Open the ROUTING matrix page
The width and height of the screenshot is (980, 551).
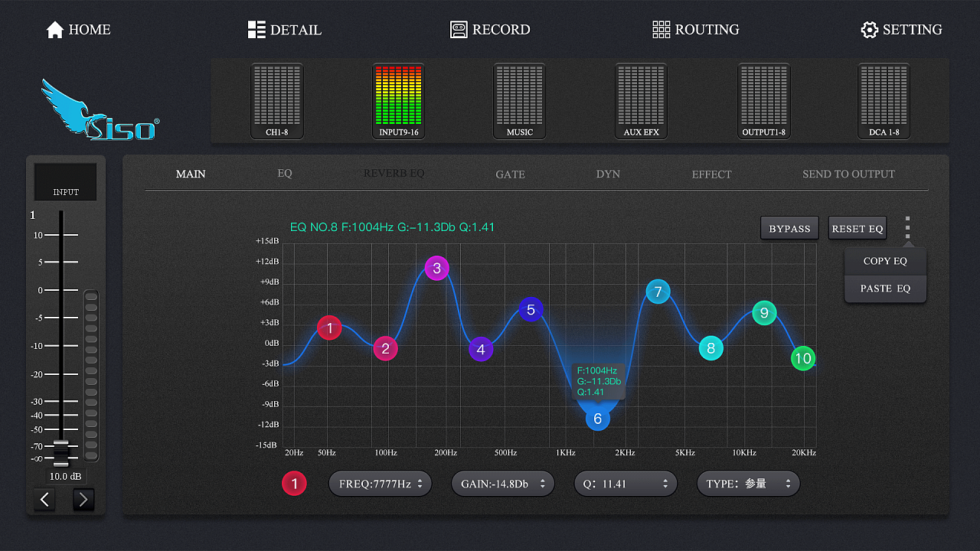pyautogui.click(x=696, y=30)
